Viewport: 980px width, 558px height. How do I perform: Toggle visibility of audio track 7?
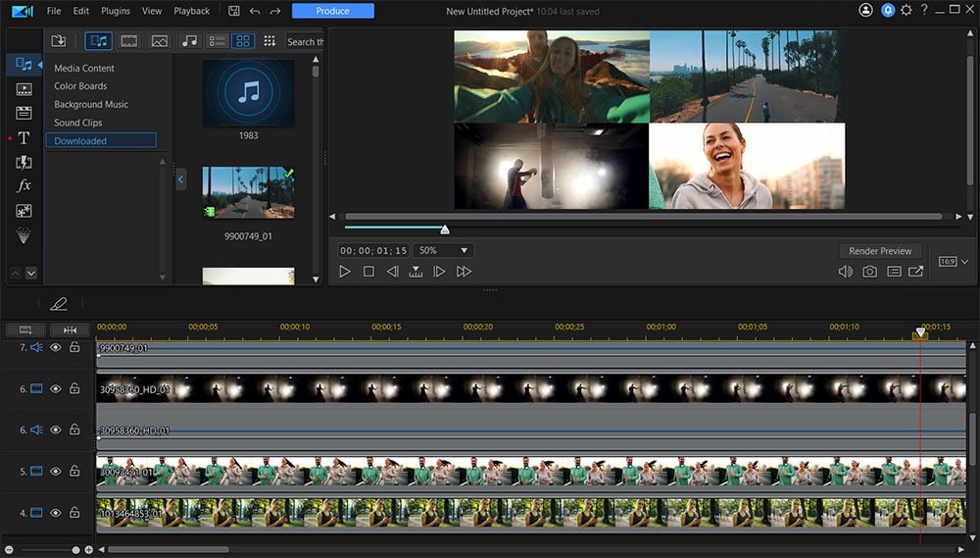pyautogui.click(x=56, y=347)
